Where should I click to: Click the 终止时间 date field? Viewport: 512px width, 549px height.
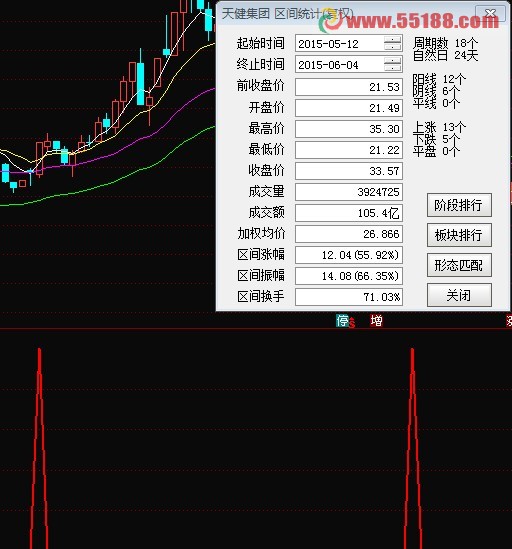pos(349,65)
